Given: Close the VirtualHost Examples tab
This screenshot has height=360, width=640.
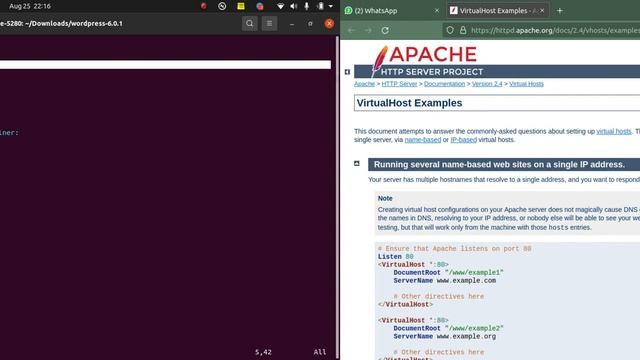Looking at the screenshot, I should [x=542, y=11].
